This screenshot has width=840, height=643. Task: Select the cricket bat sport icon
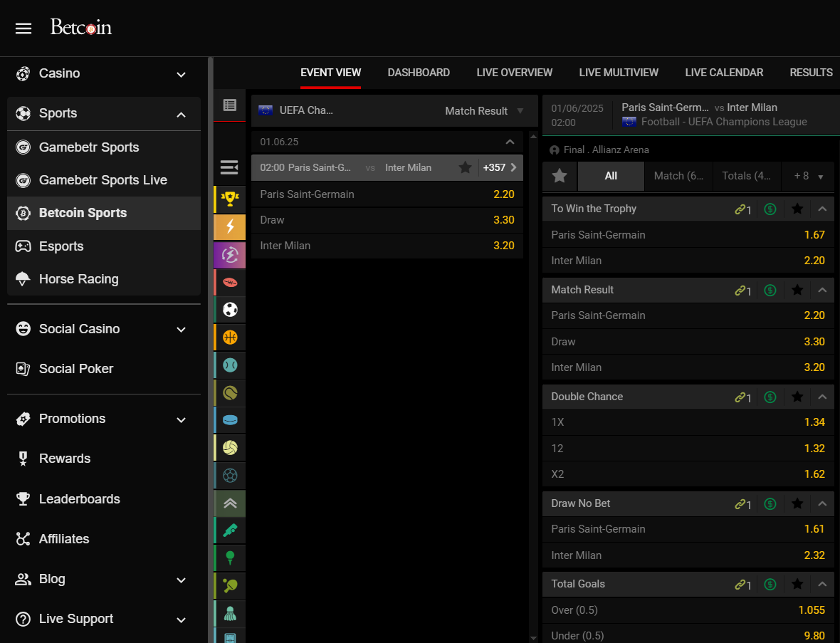[x=230, y=530]
